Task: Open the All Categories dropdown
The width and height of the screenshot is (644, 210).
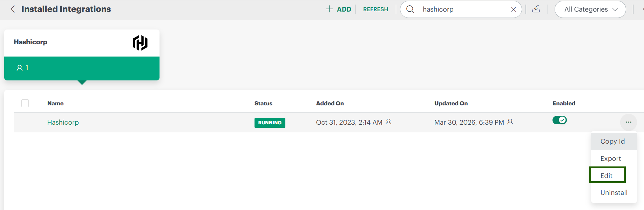Action: [x=590, y=9]
